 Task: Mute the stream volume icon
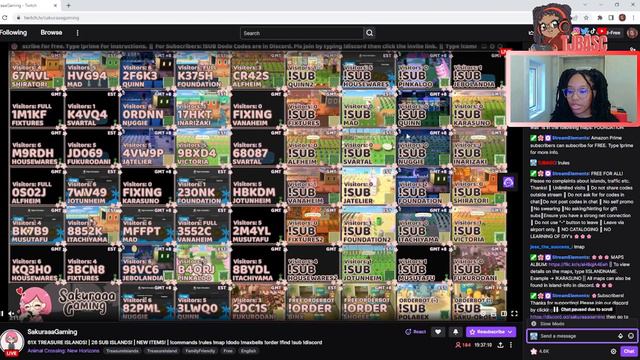[x=11, y=313]
